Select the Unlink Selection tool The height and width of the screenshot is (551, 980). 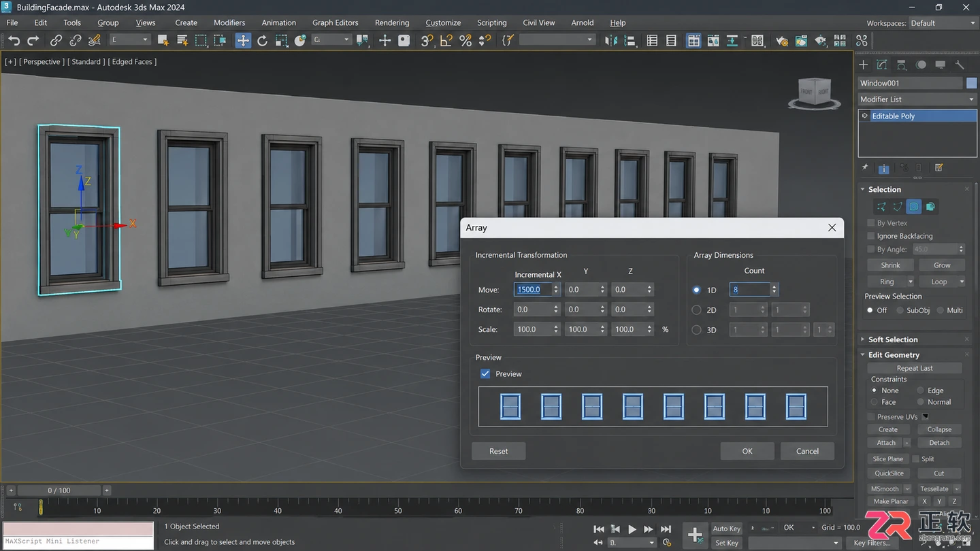[76, 41]
